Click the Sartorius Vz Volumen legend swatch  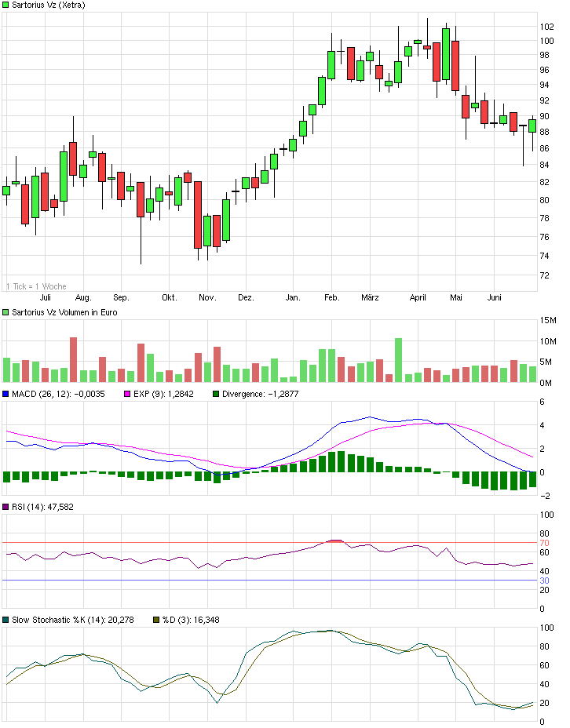[x=5, y=312]
